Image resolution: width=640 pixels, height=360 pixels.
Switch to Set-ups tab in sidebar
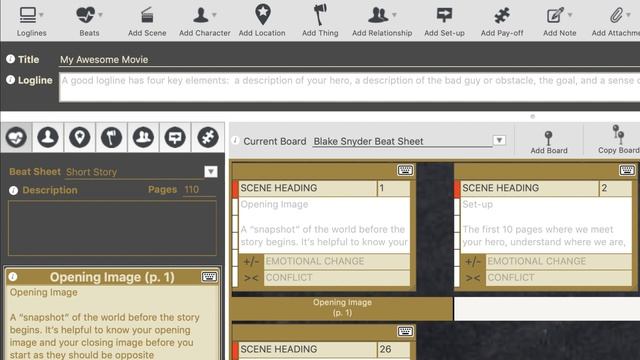tap(175, 137)
